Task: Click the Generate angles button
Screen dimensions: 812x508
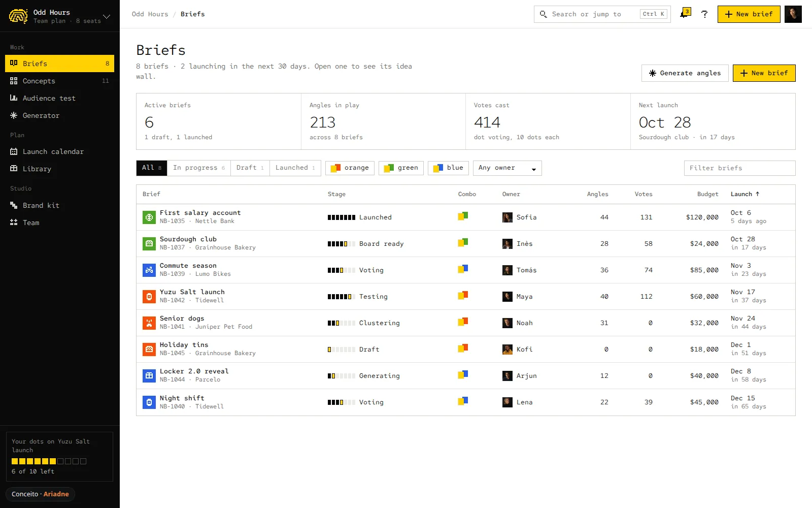Action: (685, 73)
